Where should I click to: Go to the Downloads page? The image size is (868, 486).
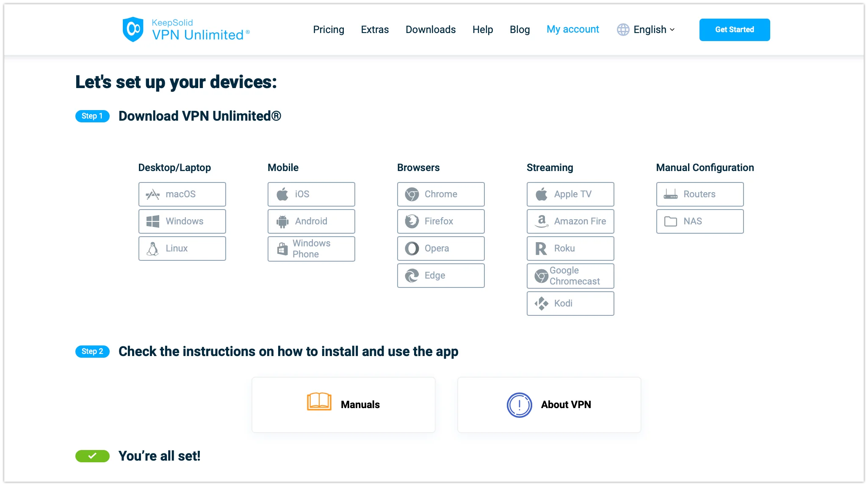click(431, 30)
